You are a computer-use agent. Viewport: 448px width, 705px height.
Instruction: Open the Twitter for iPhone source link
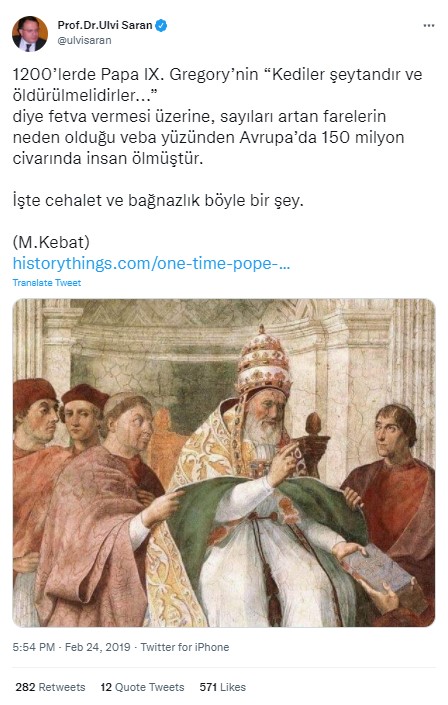tap(185, 647)
